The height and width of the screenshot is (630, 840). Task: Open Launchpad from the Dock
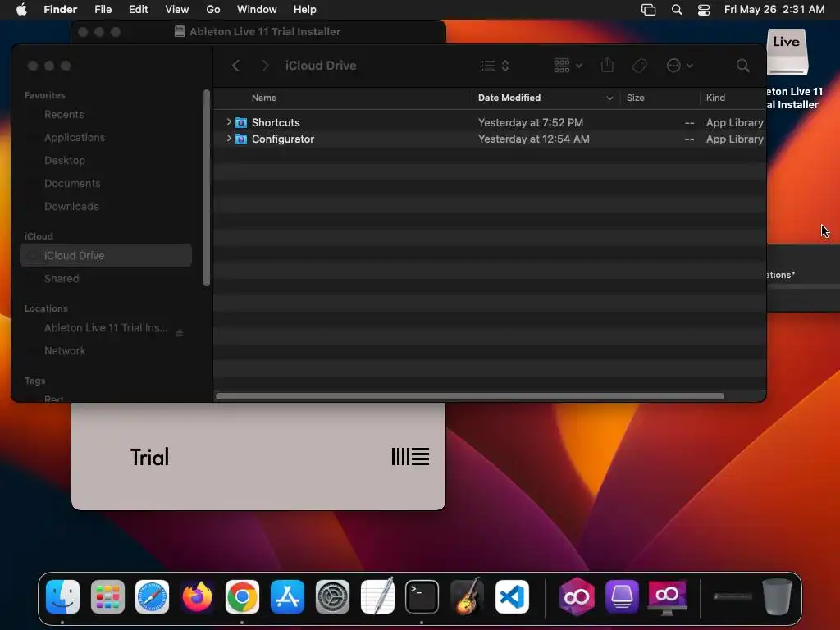coord(107,596)
